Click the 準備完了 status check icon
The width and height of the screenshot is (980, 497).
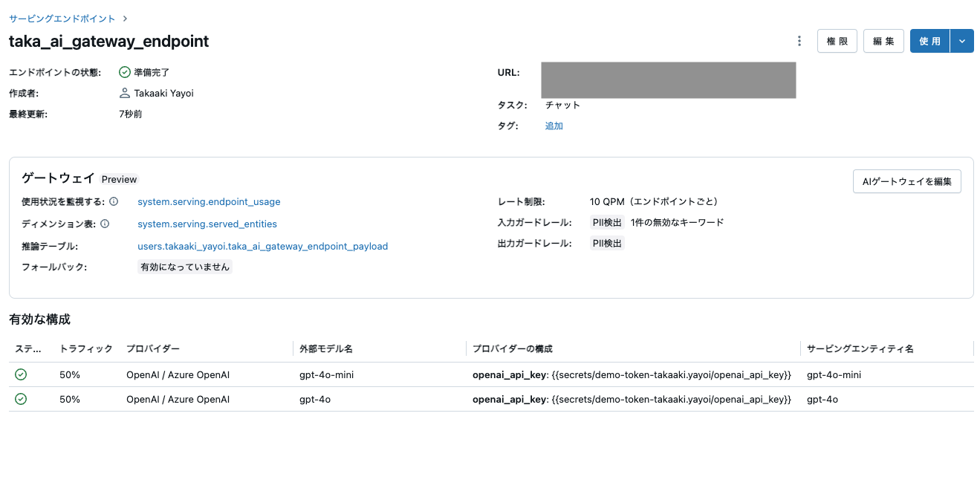[125, 72]
